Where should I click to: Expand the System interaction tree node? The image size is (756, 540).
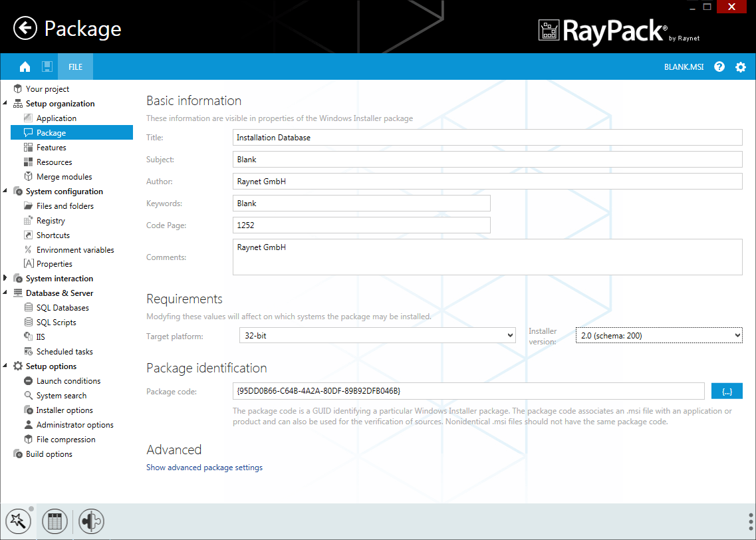click(5, 278)
